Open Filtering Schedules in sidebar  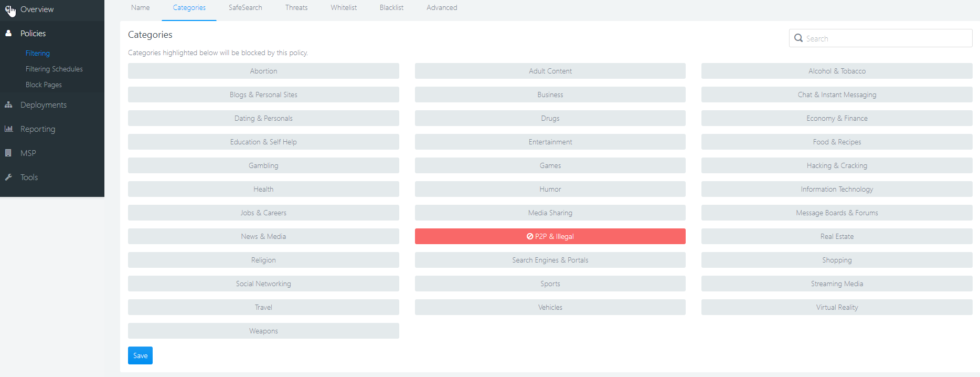[x=54, y=69]
